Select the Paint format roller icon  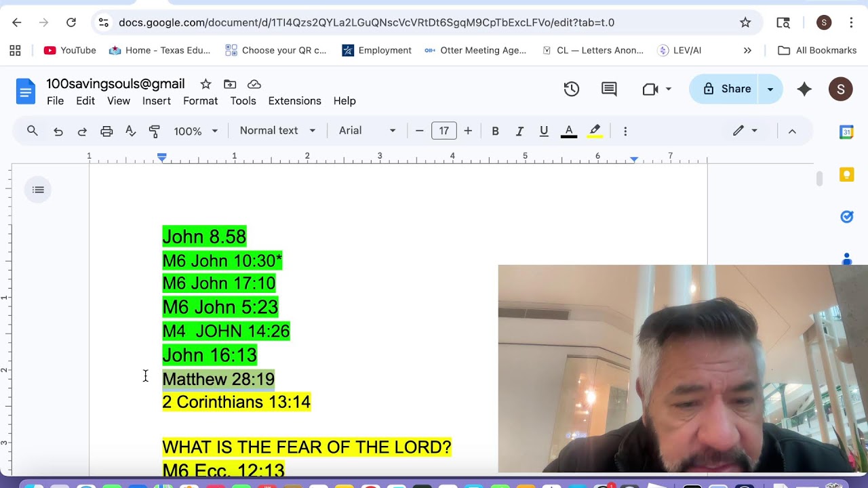(155, 131)
